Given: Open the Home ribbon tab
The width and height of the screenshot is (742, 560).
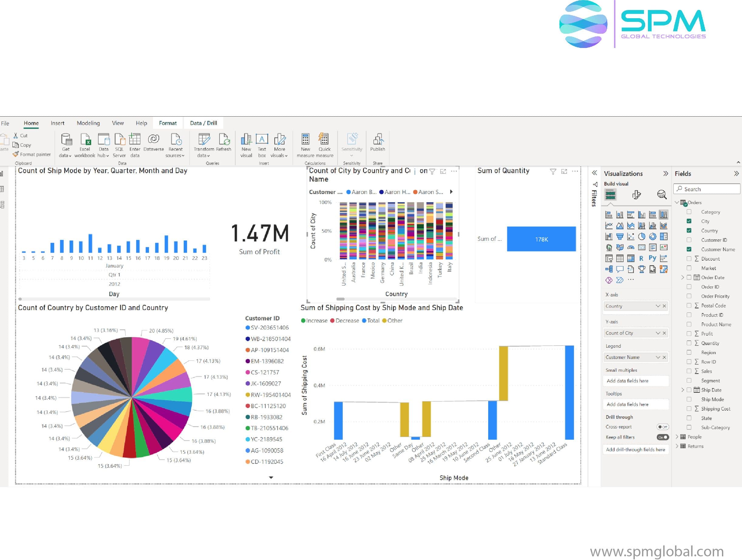Looking at the screenshot, I should [x=31, y=123].
